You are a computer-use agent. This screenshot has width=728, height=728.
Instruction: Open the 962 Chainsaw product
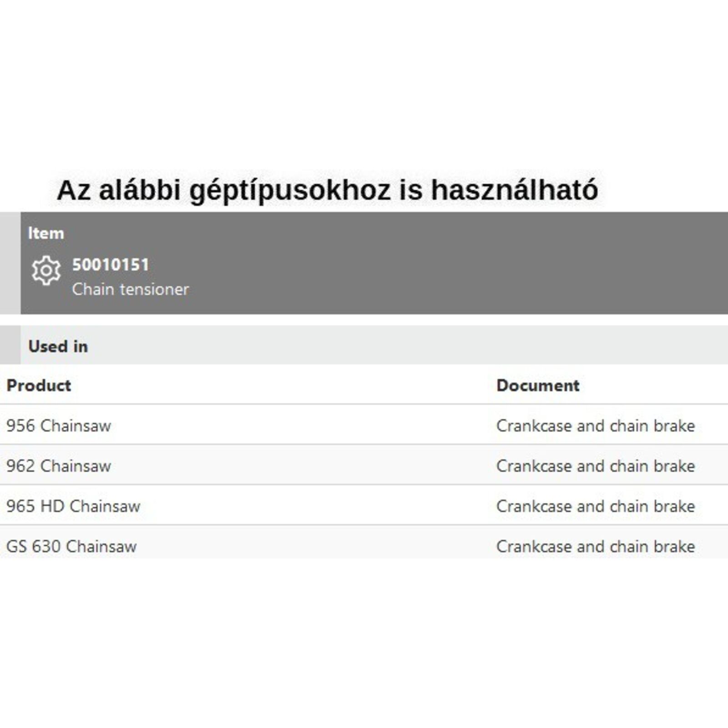(59, 466)
